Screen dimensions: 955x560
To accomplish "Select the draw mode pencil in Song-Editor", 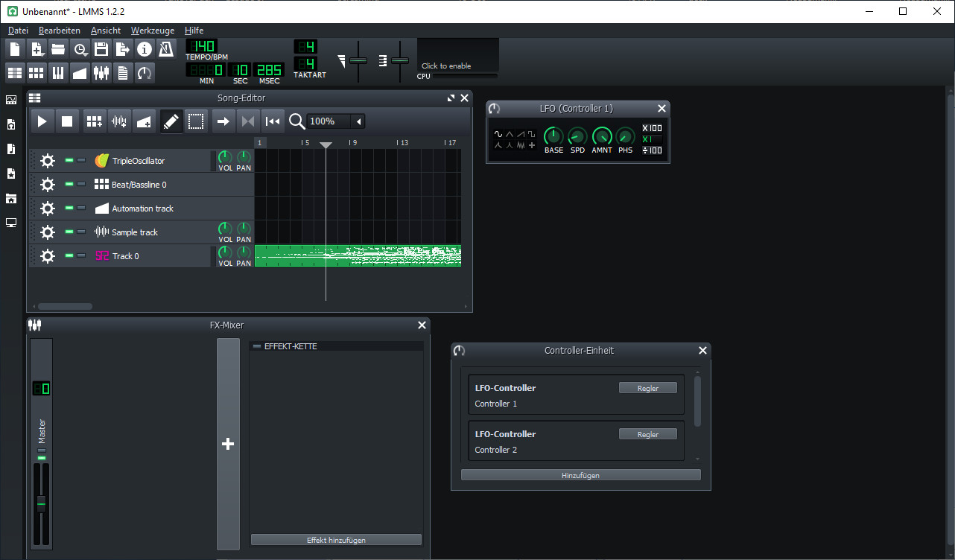I will pos(171,121).
